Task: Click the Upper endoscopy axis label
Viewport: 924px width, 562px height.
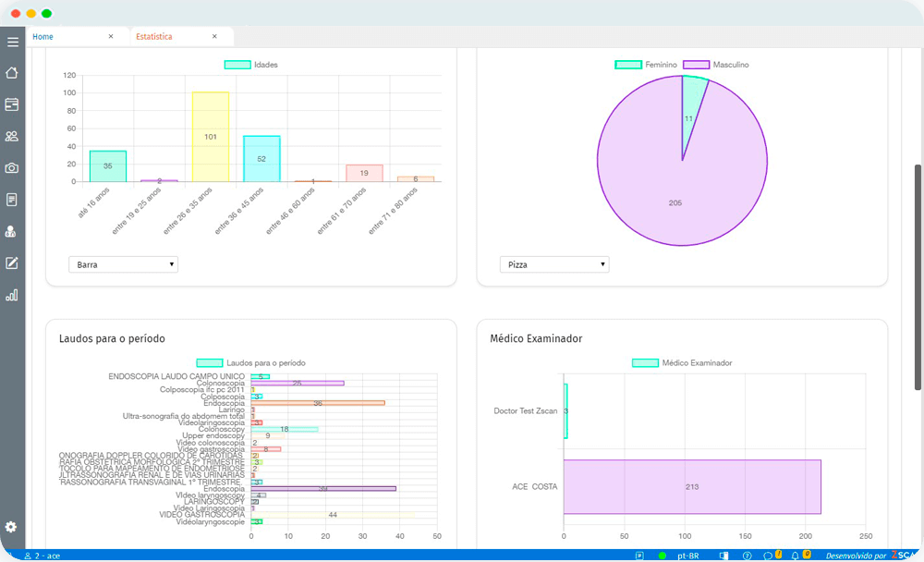Action: 213,435
